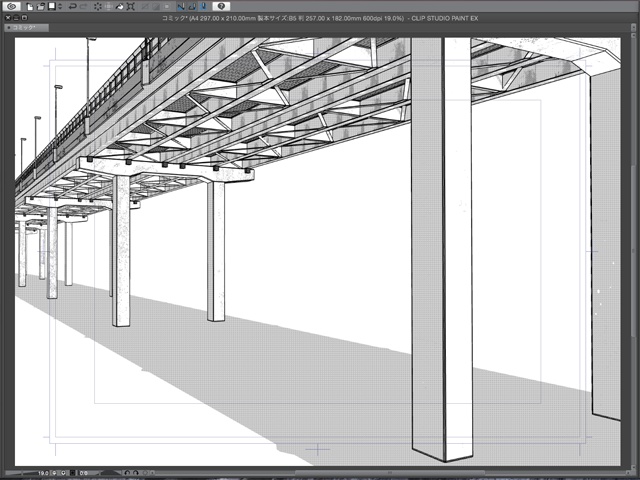This screenshot has width=640, height=480.
Task: Click the greyed invert selection icon
Action: tap(156, 7)
